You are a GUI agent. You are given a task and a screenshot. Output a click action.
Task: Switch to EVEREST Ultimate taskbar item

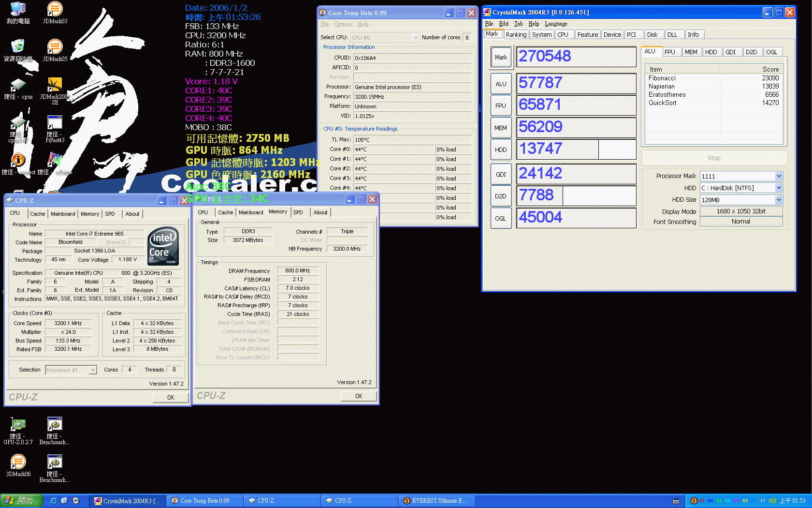(x=436, y=501)
